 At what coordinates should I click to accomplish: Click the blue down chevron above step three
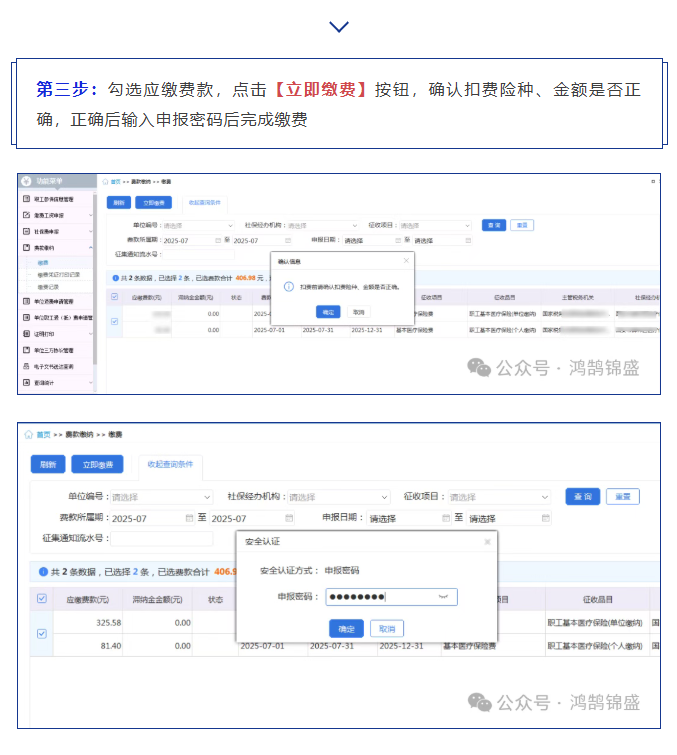click(339, 26)
